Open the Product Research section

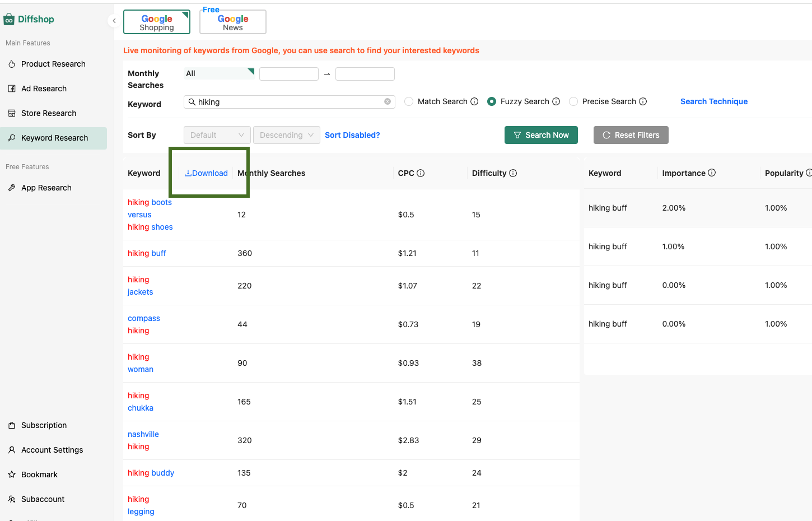point(53,64)
